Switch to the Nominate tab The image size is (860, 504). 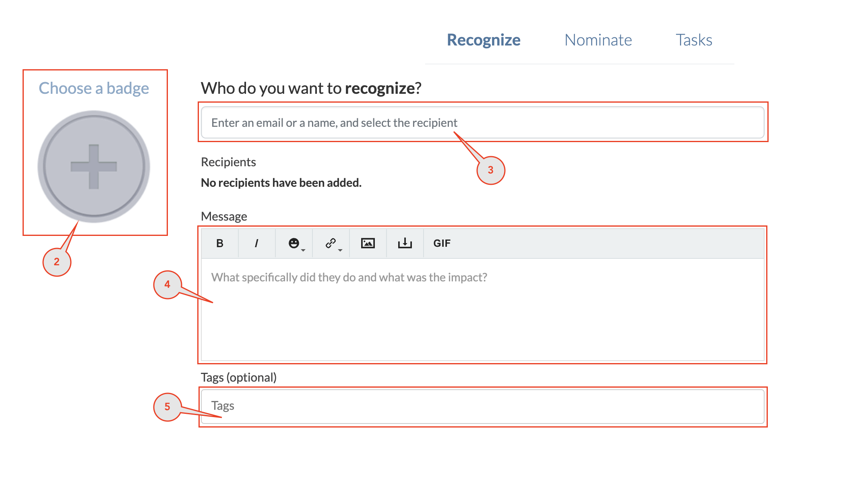point(598,39)
